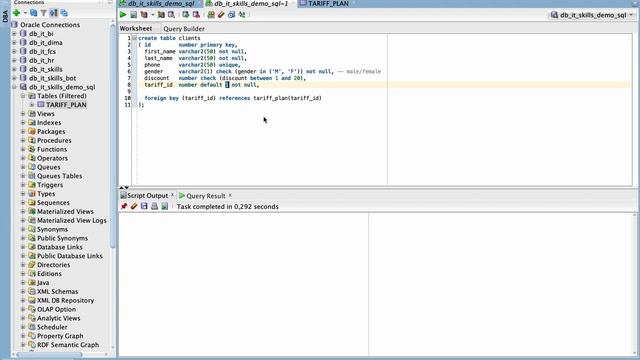Switch to the db_it_skills_demo_sql~1 editor tab
This screenshot has width=640, height=360.
point(250,4)
